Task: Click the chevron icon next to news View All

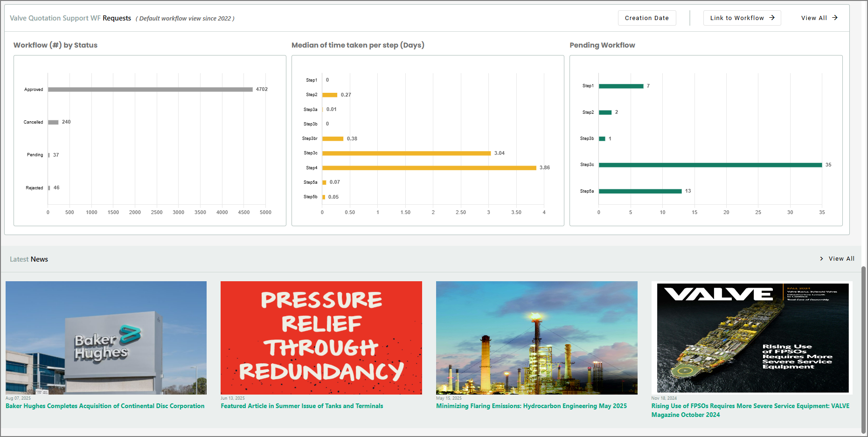Action: coord(821,259)
